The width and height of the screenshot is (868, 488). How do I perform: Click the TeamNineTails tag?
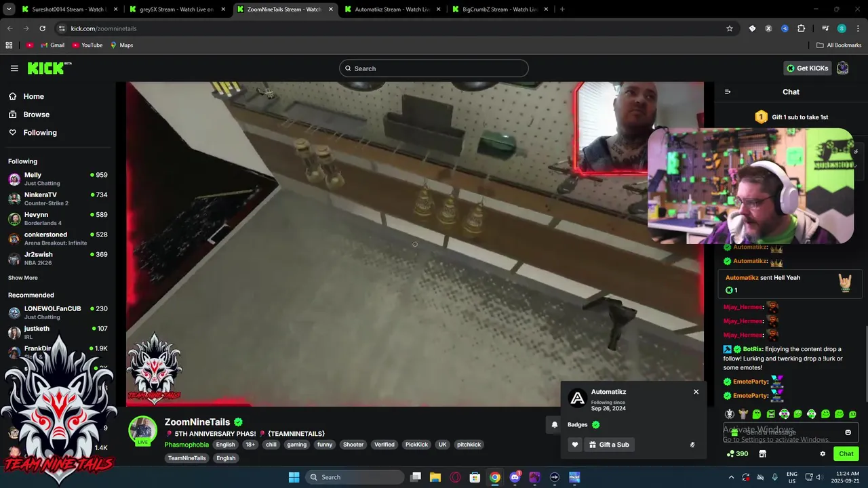pyautogui.click(x=186, y=458)
